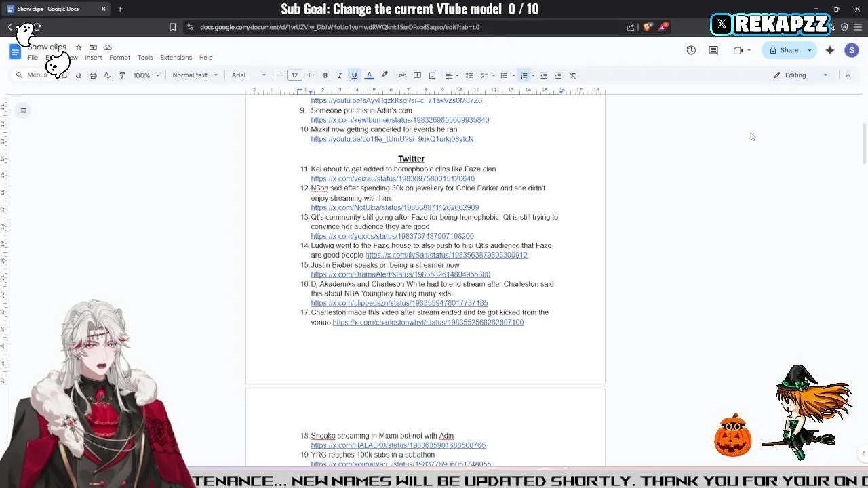Decrease font size with minus button

pyautogui.click(x=280, y=75)
